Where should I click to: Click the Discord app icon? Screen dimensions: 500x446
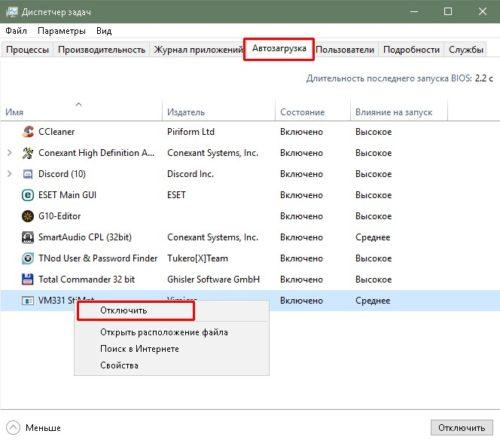[28, 174]
